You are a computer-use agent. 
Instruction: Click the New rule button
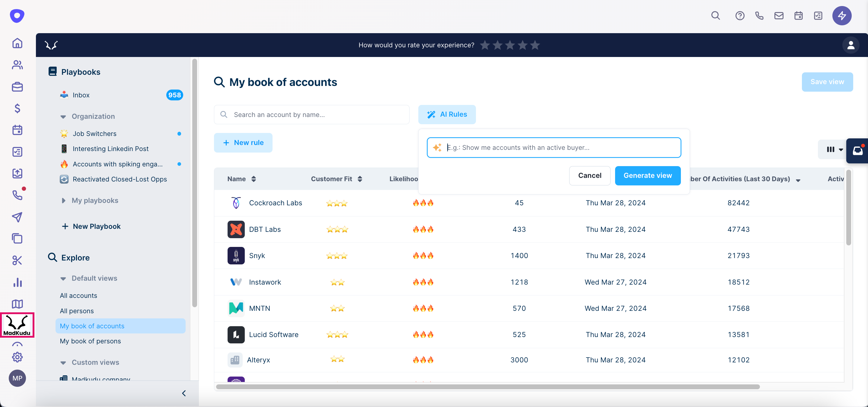click(x=243, y=143)
